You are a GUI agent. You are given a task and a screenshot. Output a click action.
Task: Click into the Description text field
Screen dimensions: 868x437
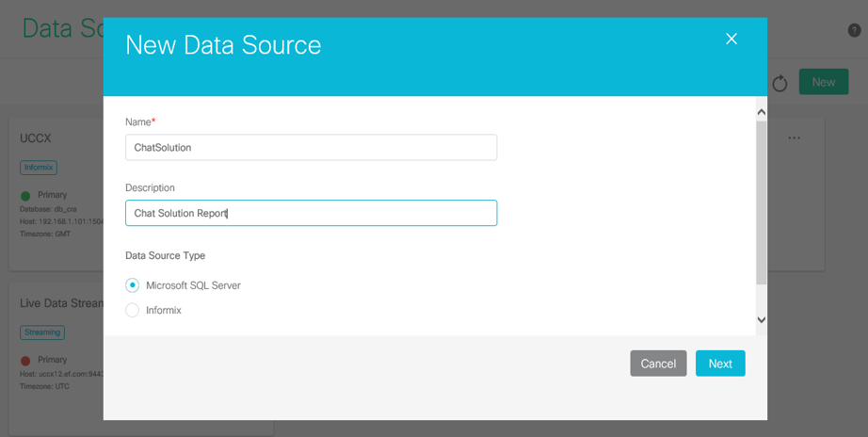[311, 213]
